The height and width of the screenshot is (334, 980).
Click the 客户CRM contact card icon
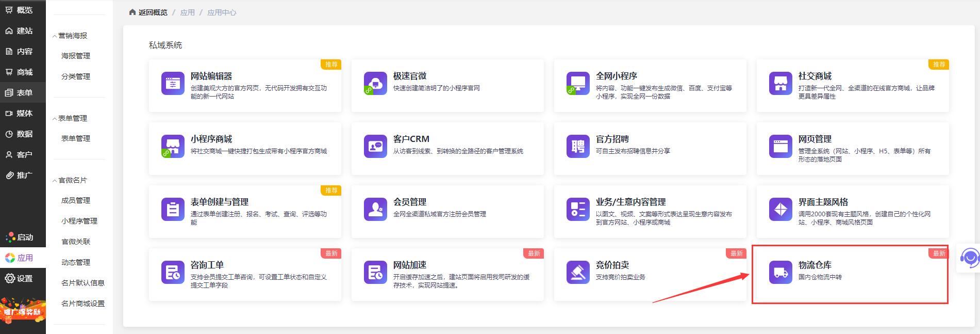point(375,147)
